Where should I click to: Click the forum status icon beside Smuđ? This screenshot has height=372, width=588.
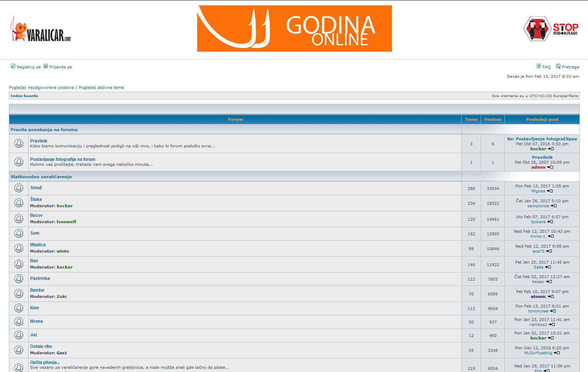19,188
